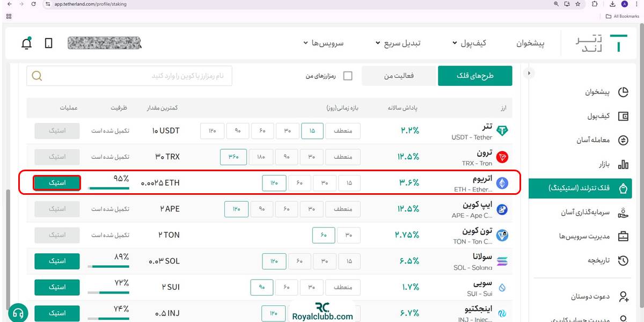Select قلک تترلند piggy bank icon in the sidebar

623,188
